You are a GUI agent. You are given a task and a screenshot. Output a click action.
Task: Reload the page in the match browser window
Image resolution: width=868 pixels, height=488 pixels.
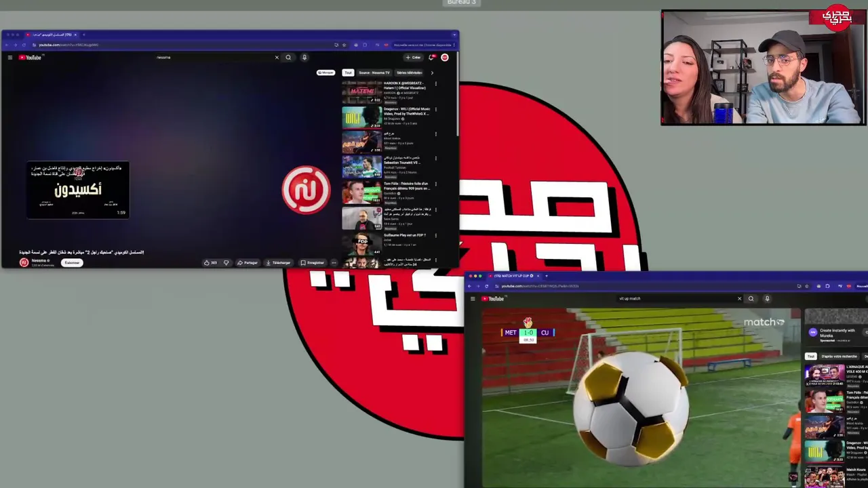tap(487, 286)
